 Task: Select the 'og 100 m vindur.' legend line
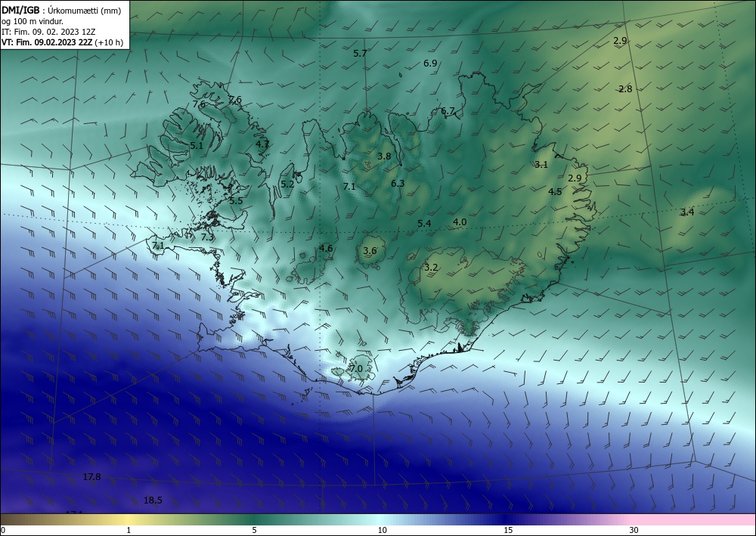(33, 21)
